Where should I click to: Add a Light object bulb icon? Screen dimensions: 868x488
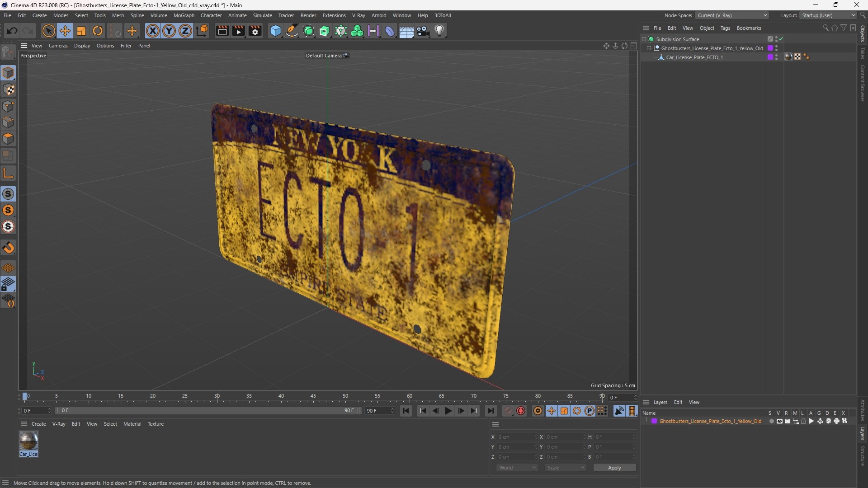[439, 31]
